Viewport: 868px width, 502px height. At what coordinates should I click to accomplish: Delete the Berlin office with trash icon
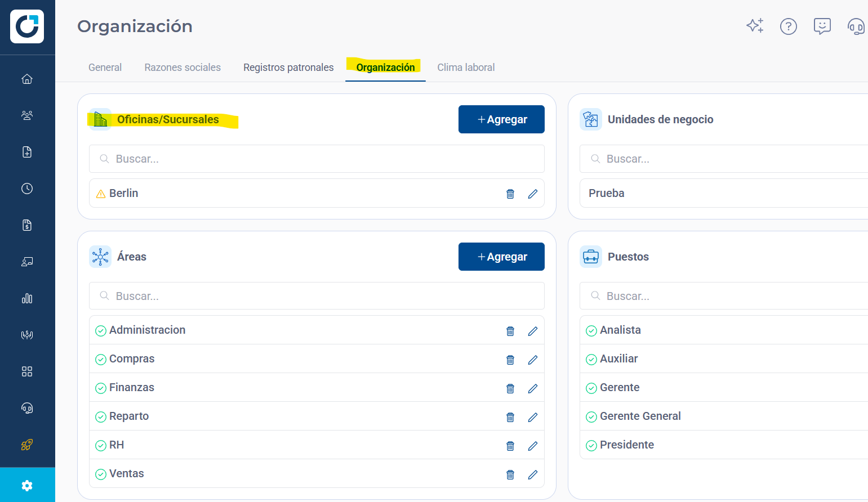[510, 194]
